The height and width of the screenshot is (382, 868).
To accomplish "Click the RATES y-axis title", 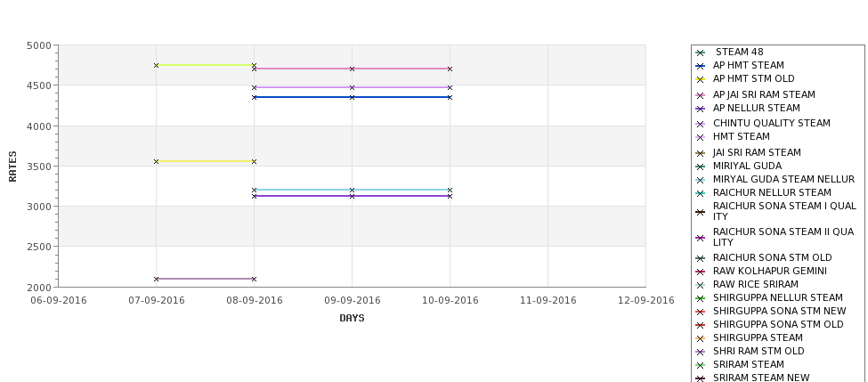I will coord(12,166).
